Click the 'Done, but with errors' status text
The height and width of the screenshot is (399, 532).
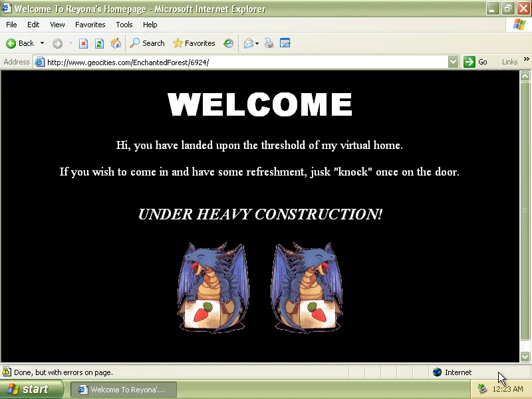(x=63, y=372)
